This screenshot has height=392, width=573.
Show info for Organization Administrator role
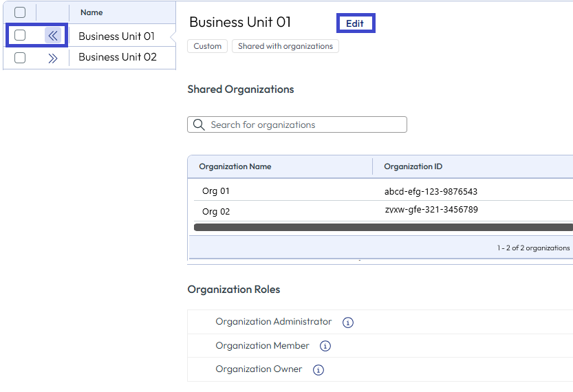point(348,323)
